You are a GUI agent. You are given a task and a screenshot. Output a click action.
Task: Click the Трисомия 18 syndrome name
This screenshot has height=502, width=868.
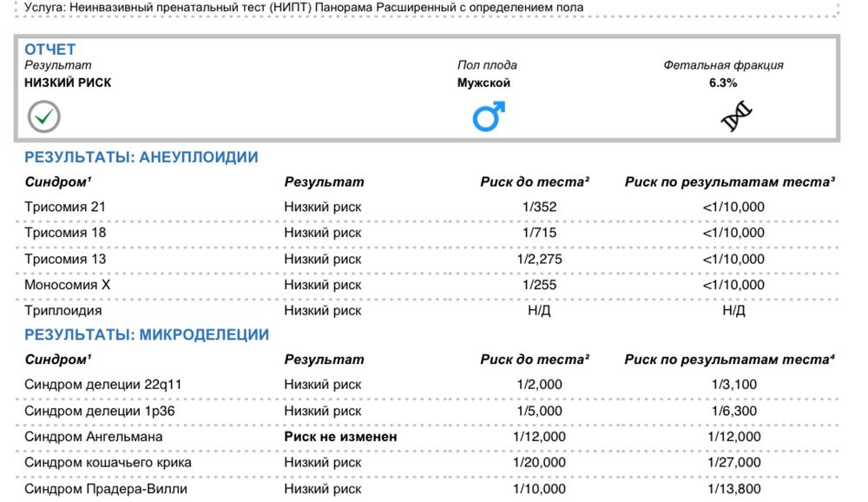pos(65,233)
